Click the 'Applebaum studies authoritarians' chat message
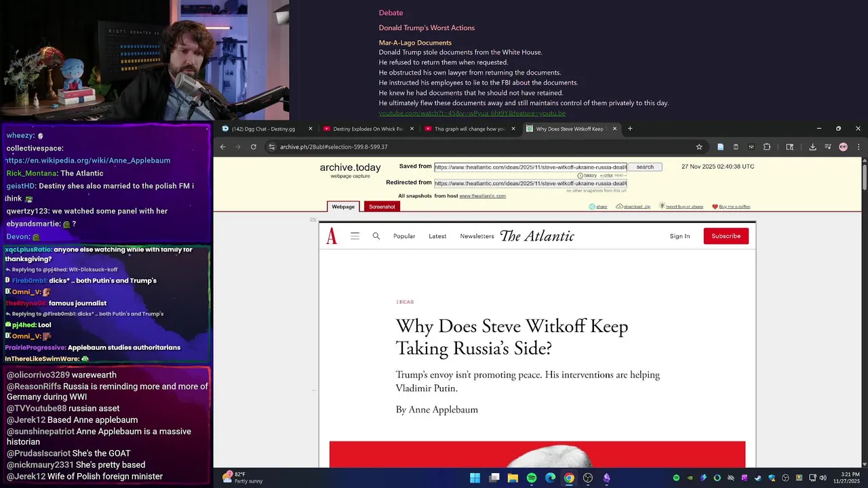 coord(124,348)
